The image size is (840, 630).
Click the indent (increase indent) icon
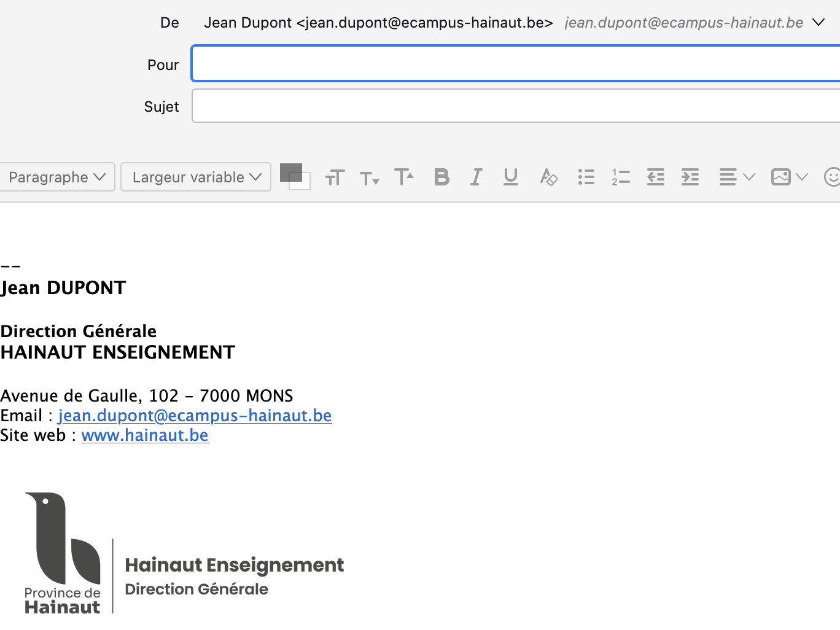pyautogui.click(x=690, y=177)
